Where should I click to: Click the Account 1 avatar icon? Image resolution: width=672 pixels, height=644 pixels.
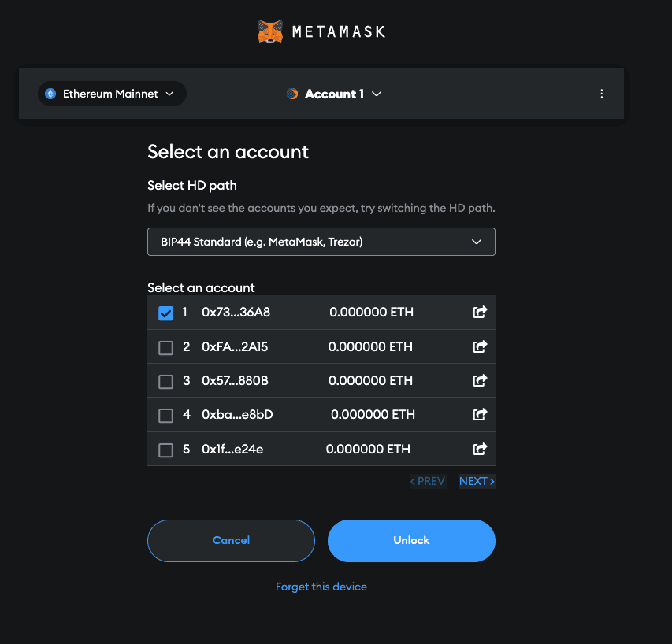[292, 94]
